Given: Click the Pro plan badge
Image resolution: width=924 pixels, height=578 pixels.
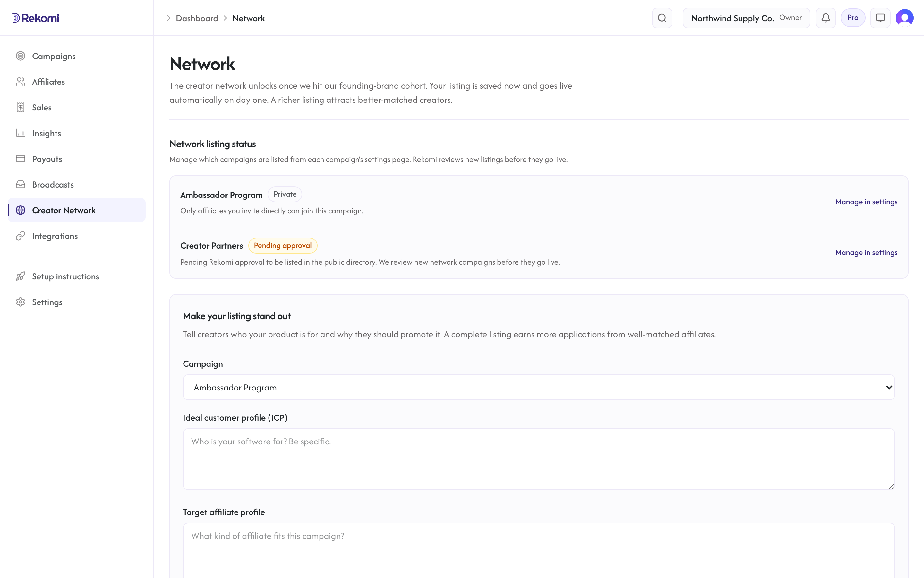Looking at the screenshot, I should pyautogui.click(x=852, y=18).
